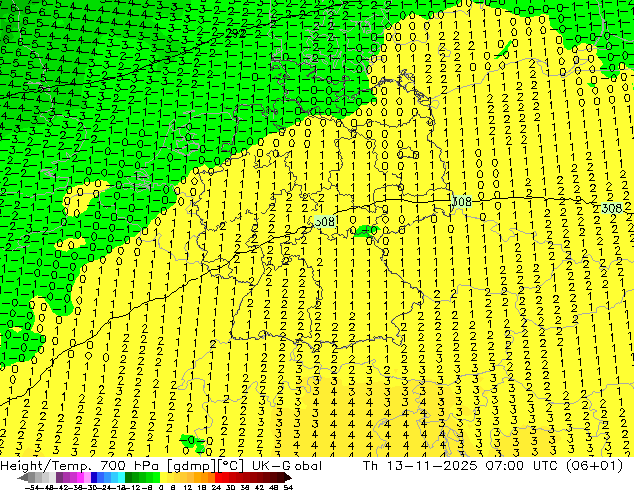Click the 308 contour label near Poland

click(461, 201)
